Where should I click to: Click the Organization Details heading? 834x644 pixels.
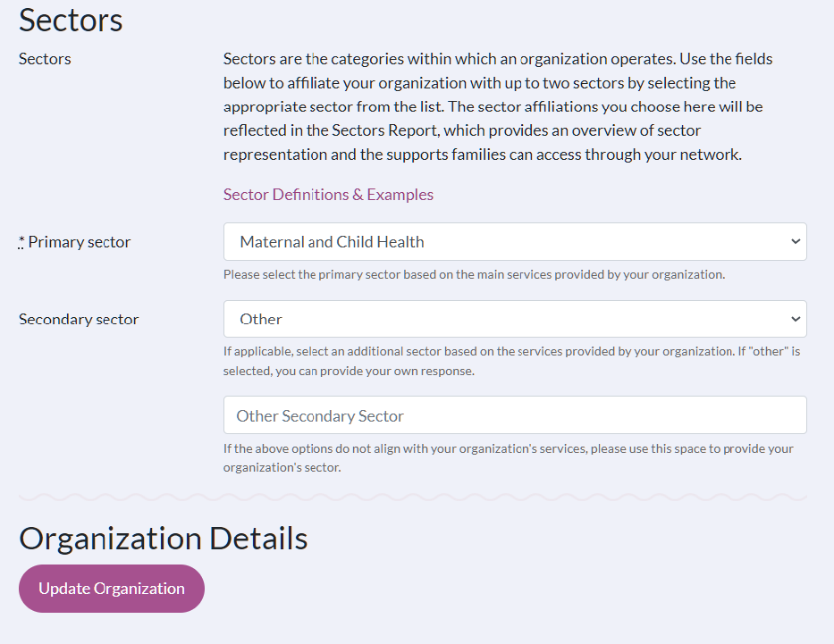(x=164, y=539)
